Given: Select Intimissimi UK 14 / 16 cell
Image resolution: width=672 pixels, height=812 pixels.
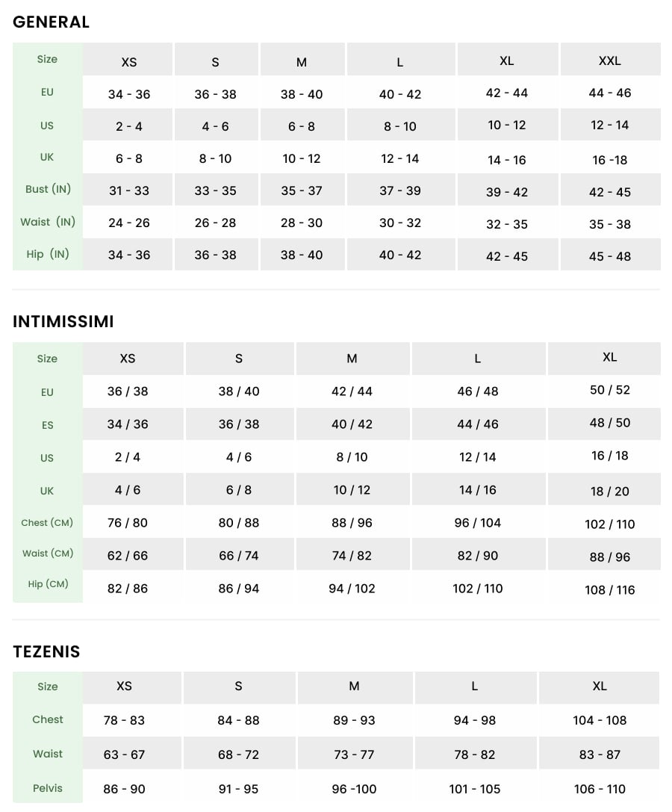Looking at the screenshot, I should click(478, 490).
